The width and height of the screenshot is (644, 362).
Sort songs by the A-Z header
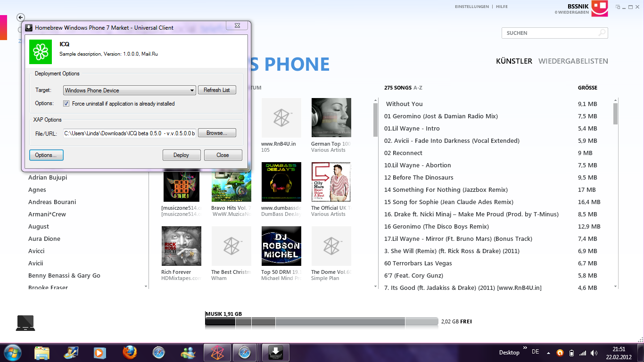pyautogui.click(x=418, y=88)
